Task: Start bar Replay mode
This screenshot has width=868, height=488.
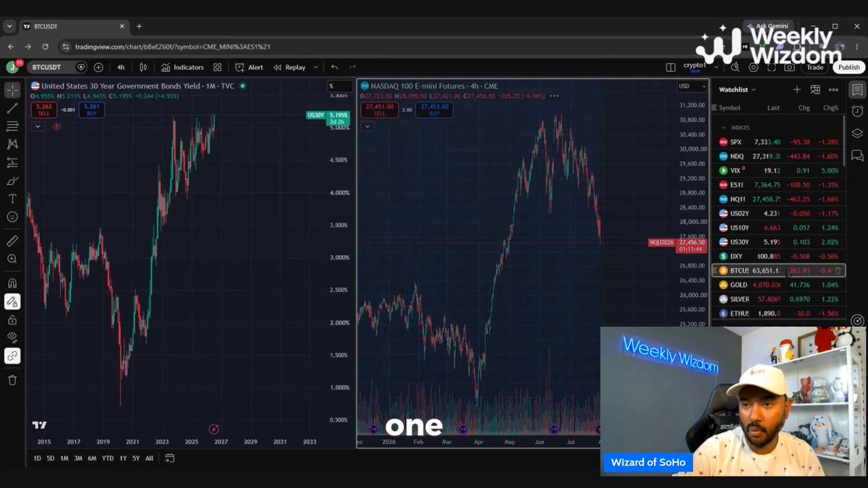Action: coord(289,67)
